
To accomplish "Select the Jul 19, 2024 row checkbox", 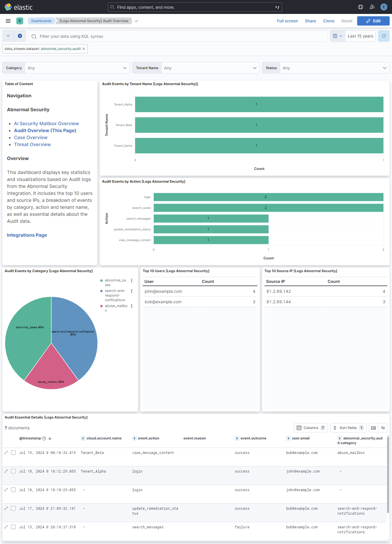I will tap(13, 453).
